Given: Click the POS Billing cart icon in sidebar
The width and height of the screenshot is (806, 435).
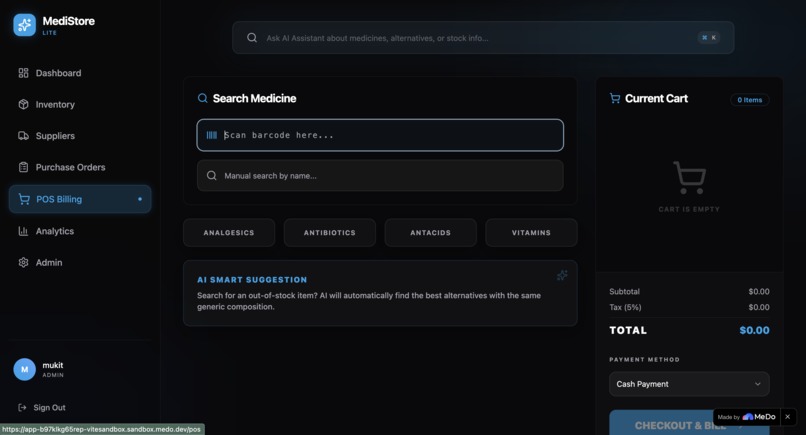Looking at the screenshot, I should point(24,199).
